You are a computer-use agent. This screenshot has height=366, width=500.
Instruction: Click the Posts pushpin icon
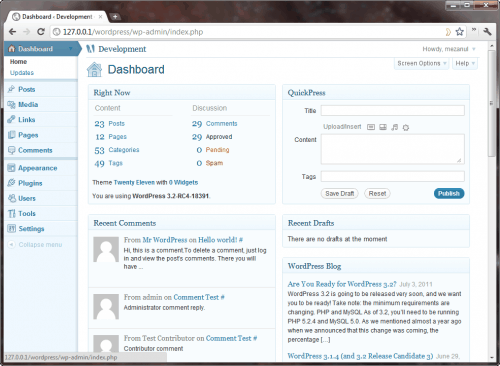tap(11, 89)
